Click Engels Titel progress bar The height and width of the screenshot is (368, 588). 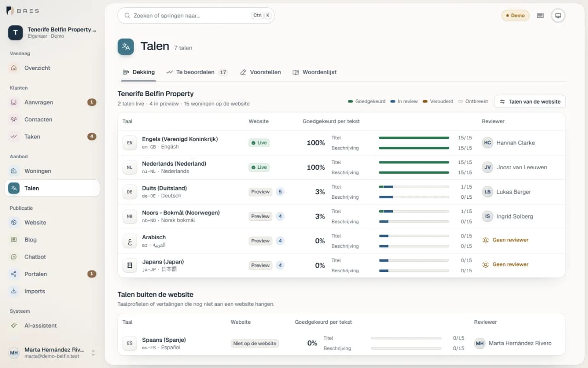coord(414,138)
